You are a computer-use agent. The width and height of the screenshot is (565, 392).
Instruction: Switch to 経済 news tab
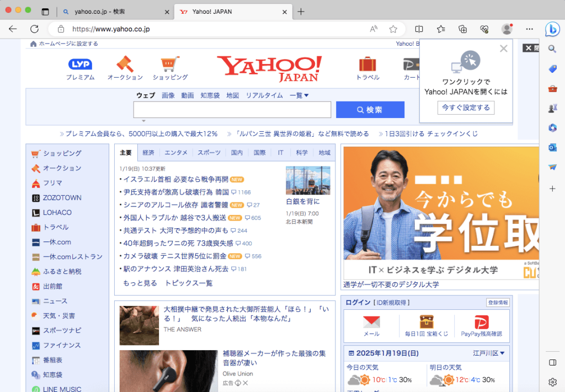148,153
